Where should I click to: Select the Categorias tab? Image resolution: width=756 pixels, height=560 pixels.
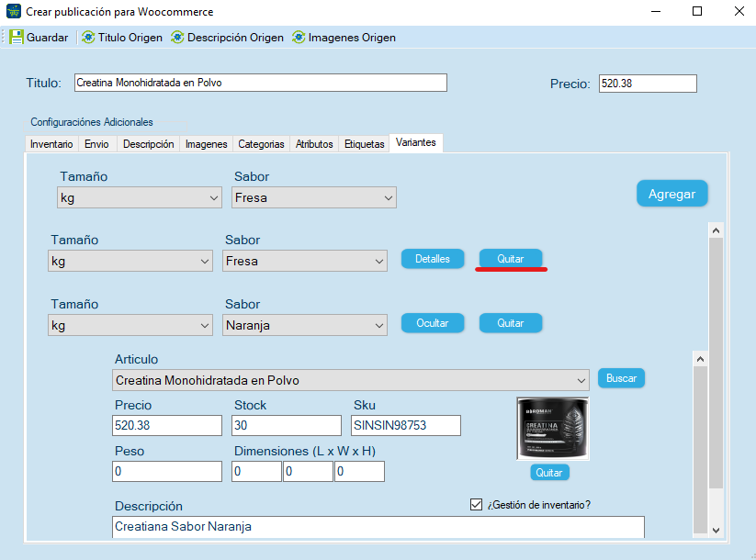tap(261, 144)
